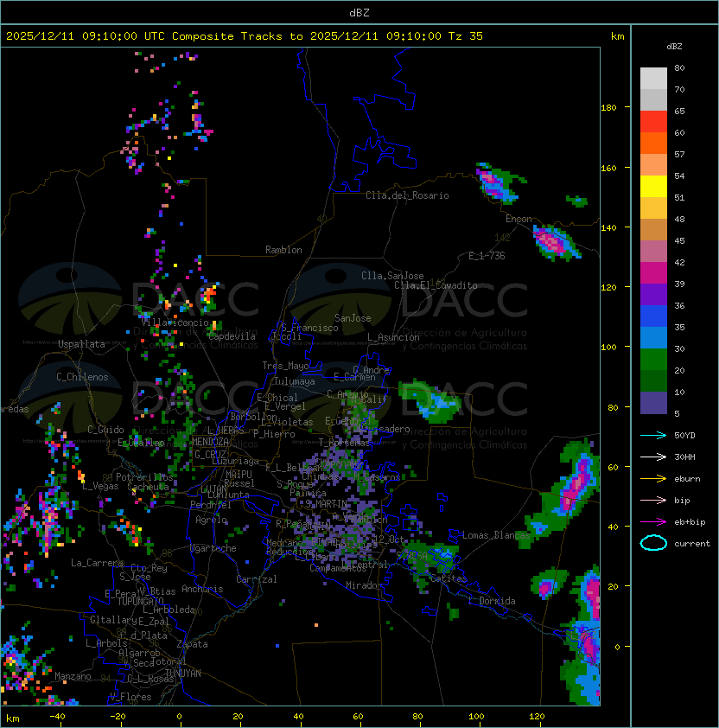The image size is (719, 728).
Task: Select the pink bip arrow icon
Action: pos(653,500)
